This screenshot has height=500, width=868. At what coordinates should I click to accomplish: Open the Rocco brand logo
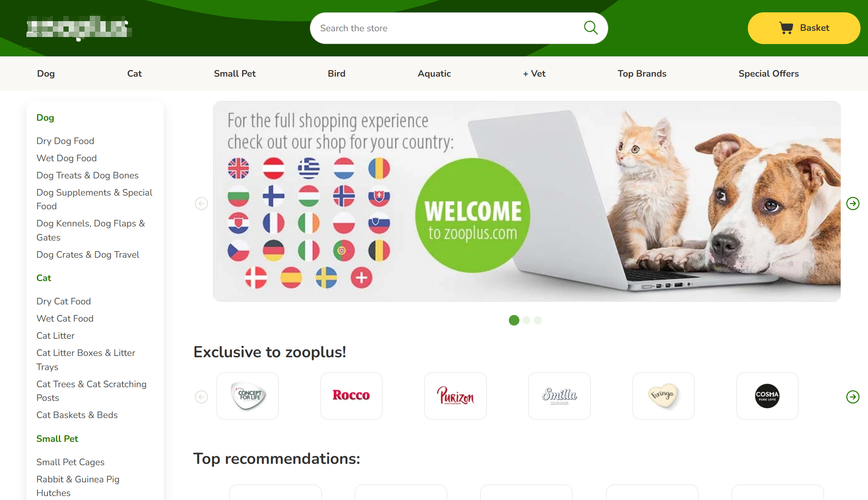(x=351, y=396)
